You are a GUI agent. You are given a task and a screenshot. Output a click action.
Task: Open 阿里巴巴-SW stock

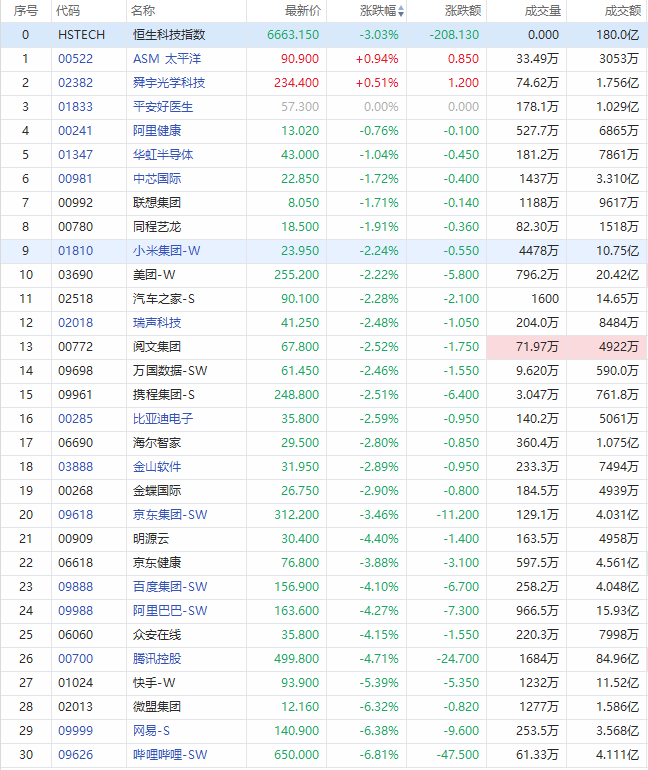click(x=170, y=611)
